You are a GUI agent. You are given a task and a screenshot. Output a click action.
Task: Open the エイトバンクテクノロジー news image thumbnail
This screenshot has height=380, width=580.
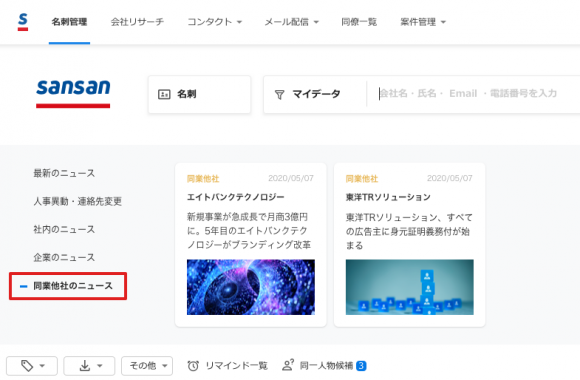coord(251,287)
